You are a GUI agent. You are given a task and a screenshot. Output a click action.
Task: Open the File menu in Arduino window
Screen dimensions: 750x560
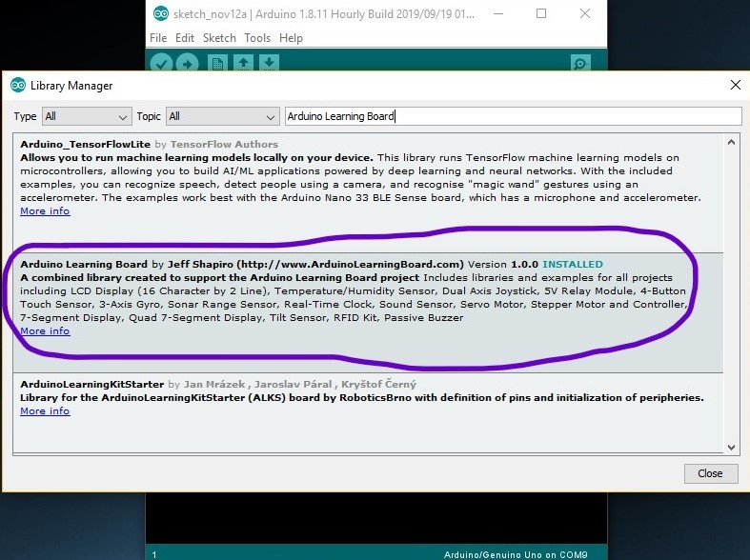click(158, 38)
